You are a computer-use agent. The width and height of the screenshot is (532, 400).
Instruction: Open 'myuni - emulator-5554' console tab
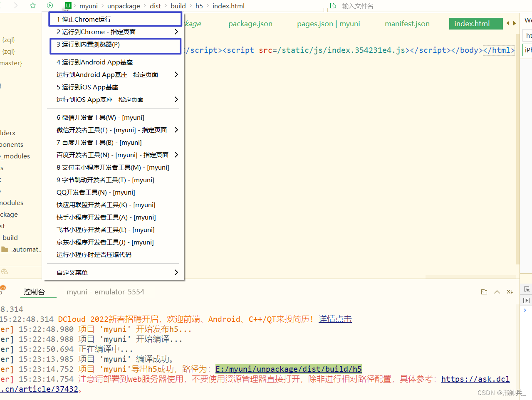coord(105,292)
